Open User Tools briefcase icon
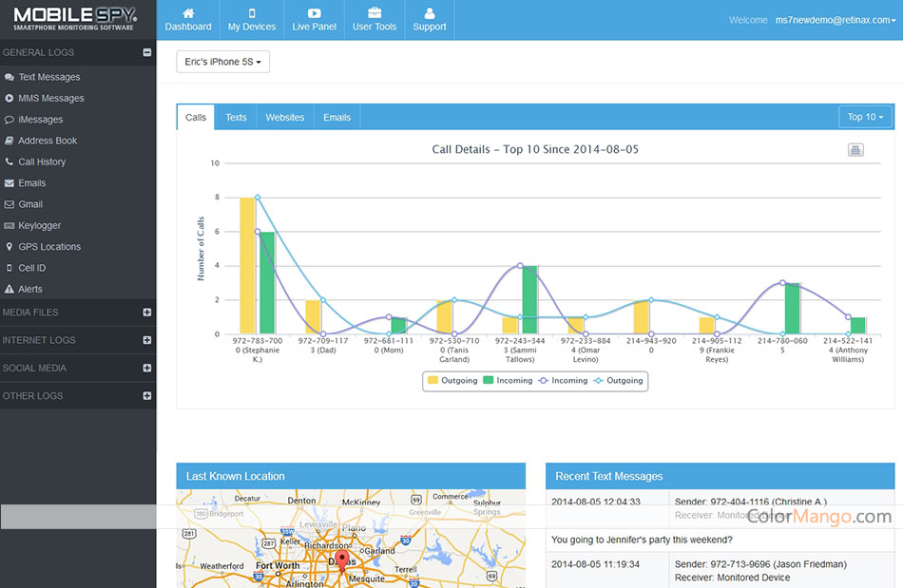This screenshot has width=903, height=588. pyautogui.click(x=375, y=13)
